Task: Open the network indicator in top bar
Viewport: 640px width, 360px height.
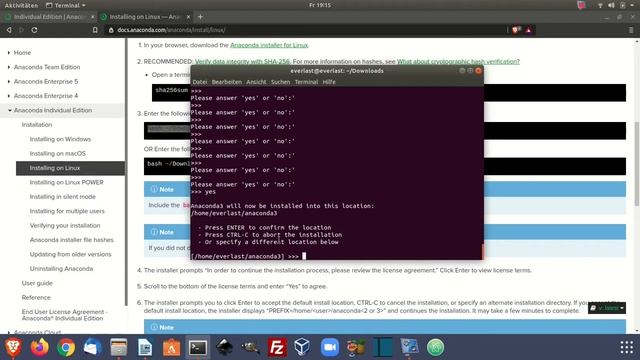Action: click(600, 5)
